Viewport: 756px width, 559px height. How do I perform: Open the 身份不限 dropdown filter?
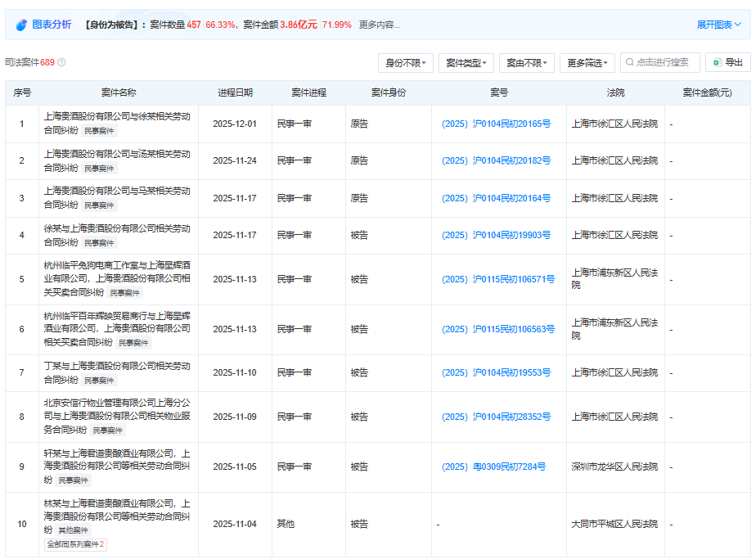[406, 63]
